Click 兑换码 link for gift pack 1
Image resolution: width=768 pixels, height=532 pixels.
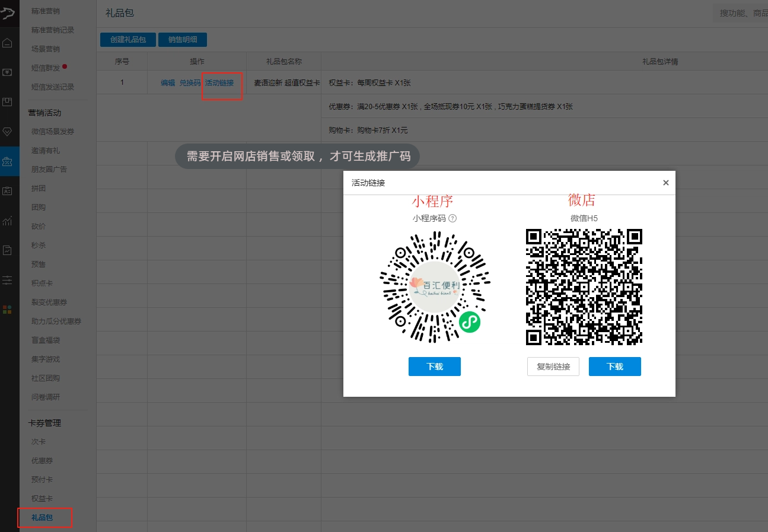[x=190, y=83]
